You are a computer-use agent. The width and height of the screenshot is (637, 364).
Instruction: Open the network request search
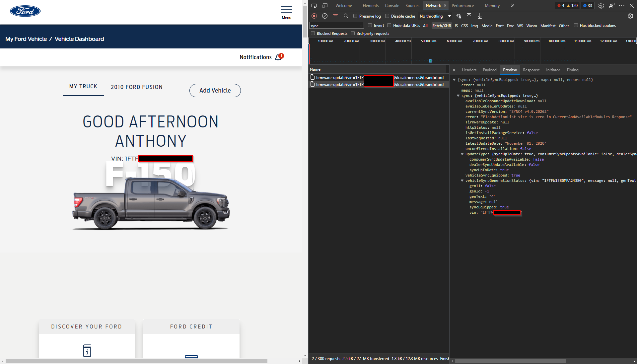coord(346,16)
